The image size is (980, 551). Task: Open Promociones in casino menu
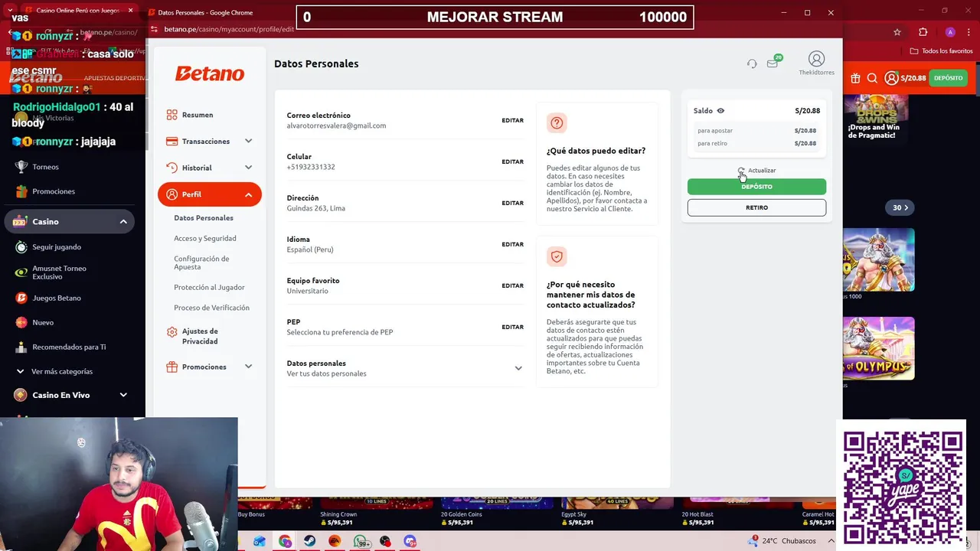pos(54,191)
